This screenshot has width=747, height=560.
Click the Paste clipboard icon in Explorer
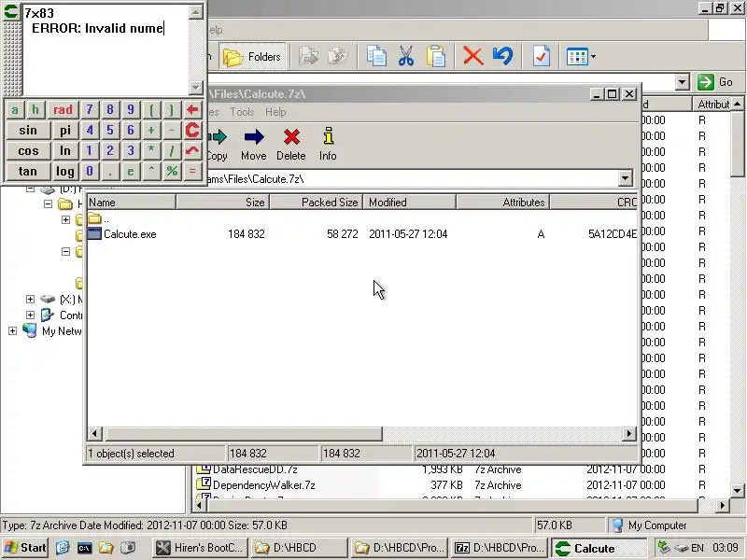[436, 56]
